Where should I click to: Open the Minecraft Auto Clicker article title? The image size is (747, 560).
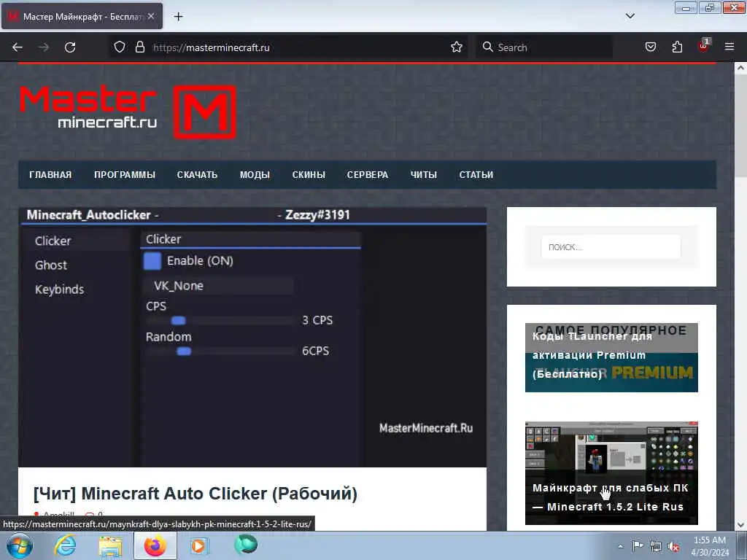(196, 494)
